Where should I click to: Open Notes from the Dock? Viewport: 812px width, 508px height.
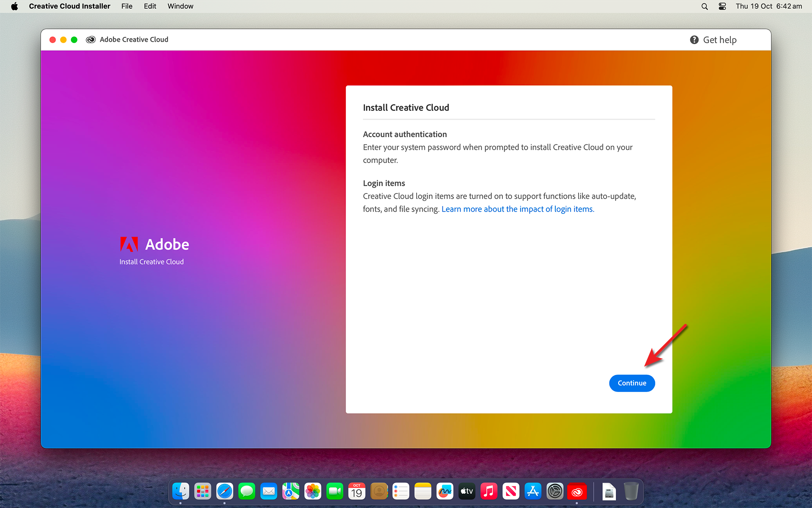pyautogui.click(x=422, y=491)
